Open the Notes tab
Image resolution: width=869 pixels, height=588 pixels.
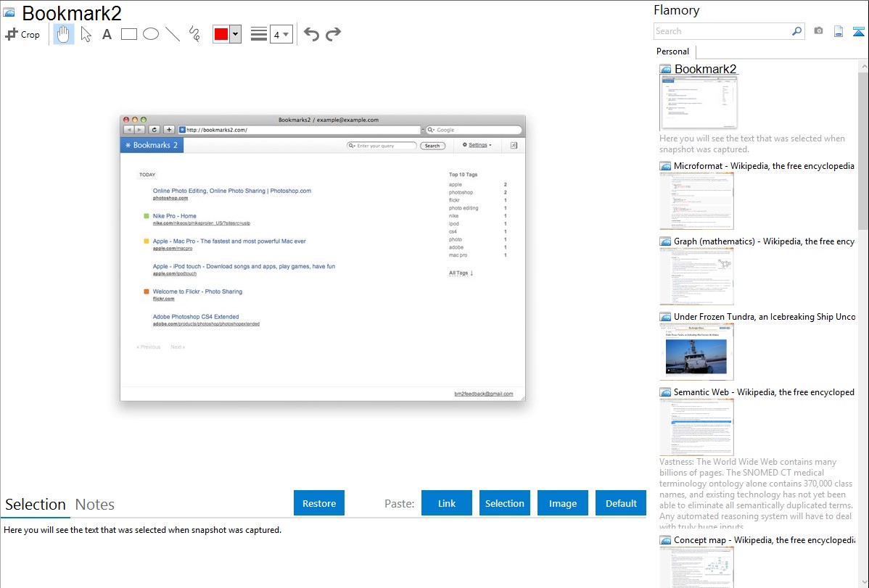tap(95, 505)
